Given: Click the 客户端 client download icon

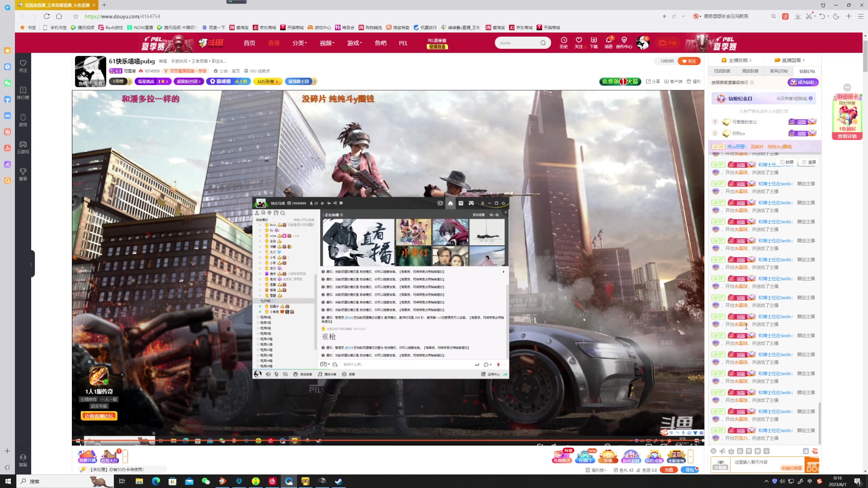Looking at the screenshot, I should point(673,81).
